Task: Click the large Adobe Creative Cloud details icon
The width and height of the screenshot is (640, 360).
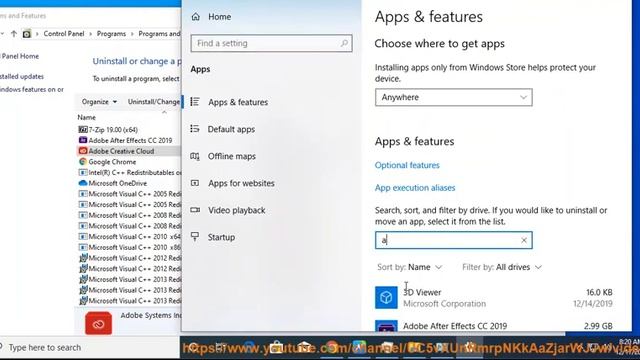Action: coord(98,323)
